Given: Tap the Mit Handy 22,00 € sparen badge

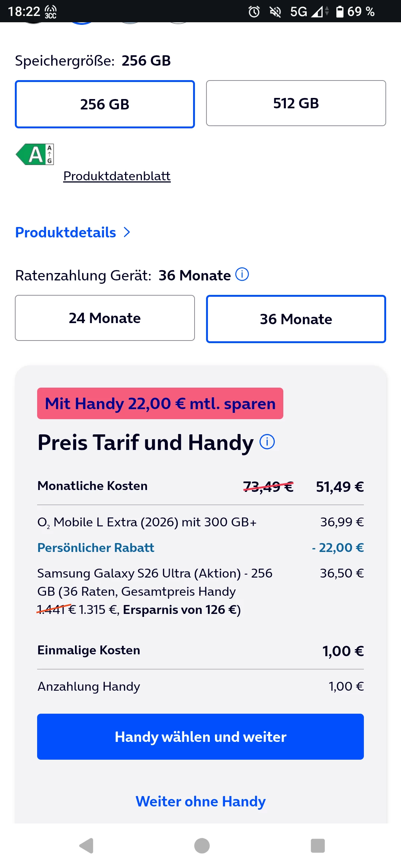Looking at the screenshot, I should coord(160,404).
